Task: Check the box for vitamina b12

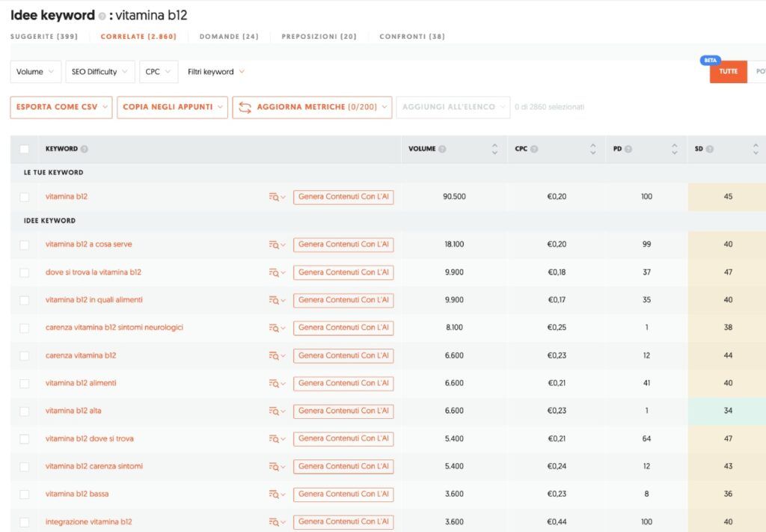Action: pos(24,197)
